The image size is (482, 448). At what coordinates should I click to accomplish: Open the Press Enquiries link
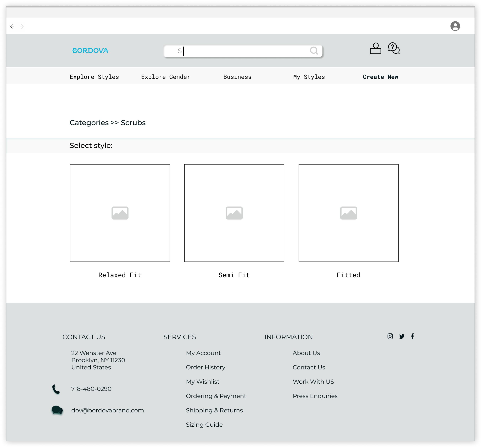pyautogui.click(x=315, y=396)
